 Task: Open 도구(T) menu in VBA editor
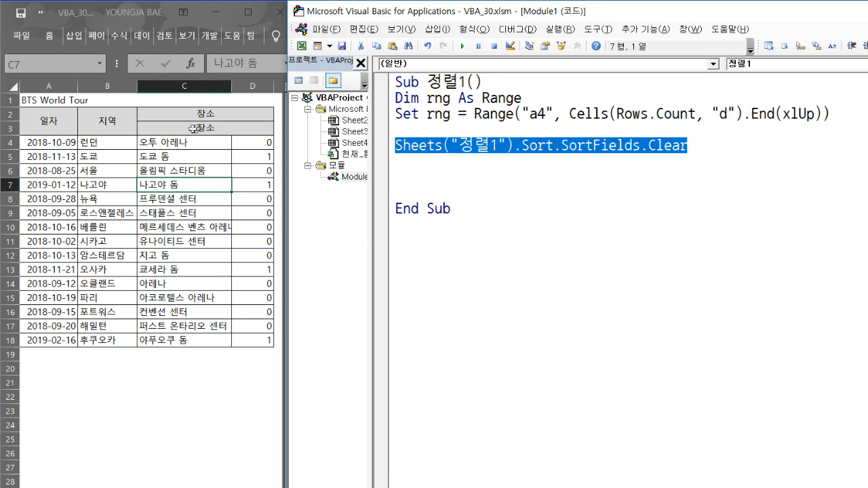pyautogui.click(x=597, y=29)
